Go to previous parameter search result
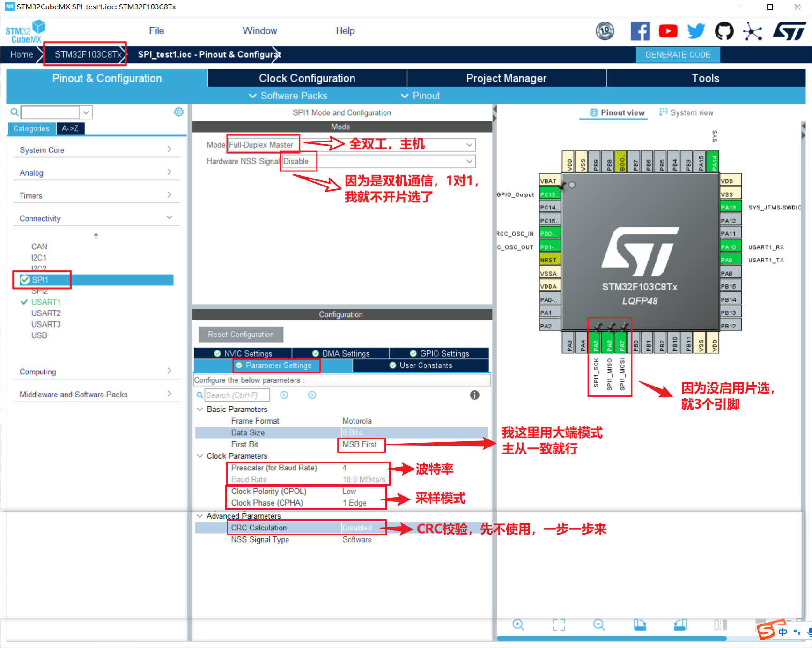This screenshot has height=648, width=812. coord(284,395)
